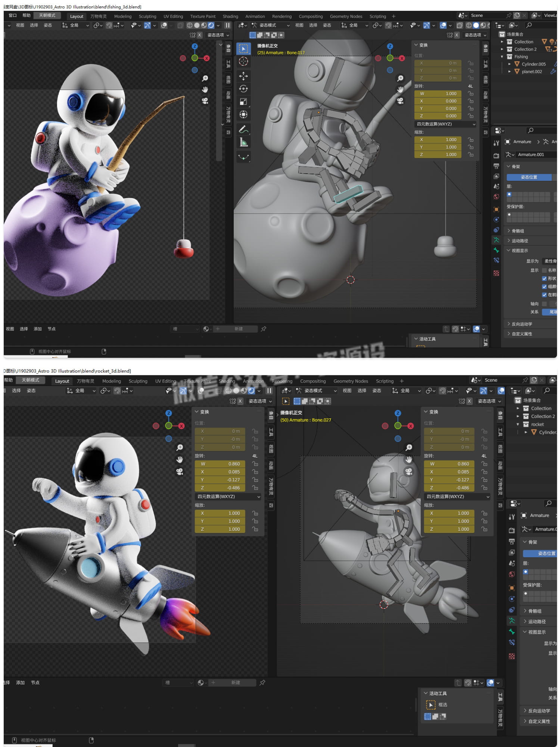This screenshot has height=747, width=560.
Task: Select planet.002 in the outliner
Action: [531, 72]
